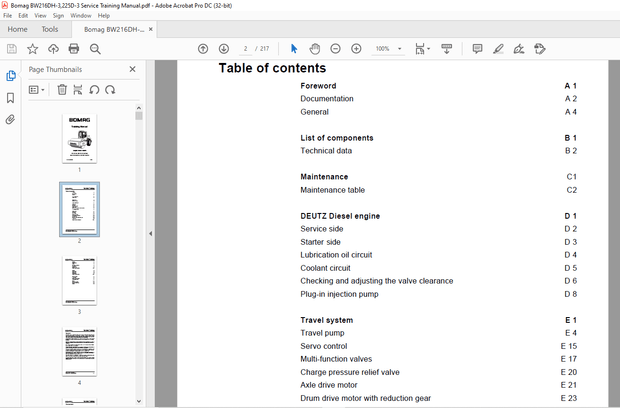The width and height of the screenshot is (620, 408).
Task: Zoom in with the plus icon
Action: [356, 49]
